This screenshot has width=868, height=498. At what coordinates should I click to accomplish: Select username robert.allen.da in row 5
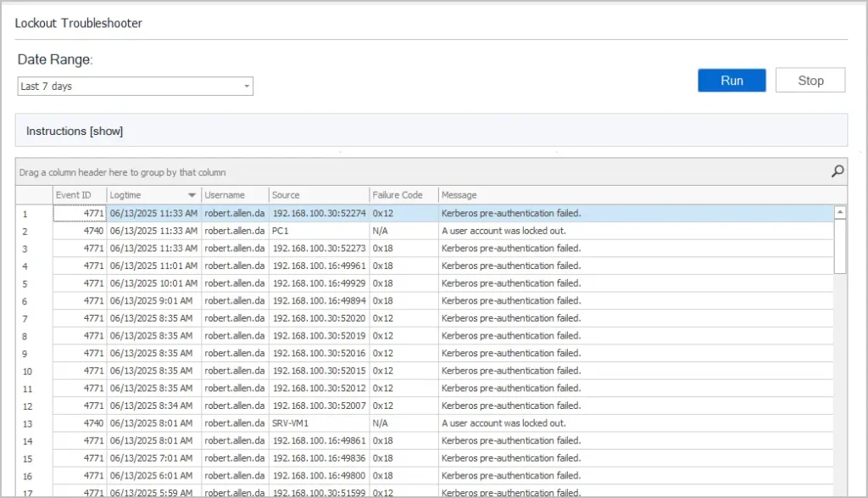point(236,283)
